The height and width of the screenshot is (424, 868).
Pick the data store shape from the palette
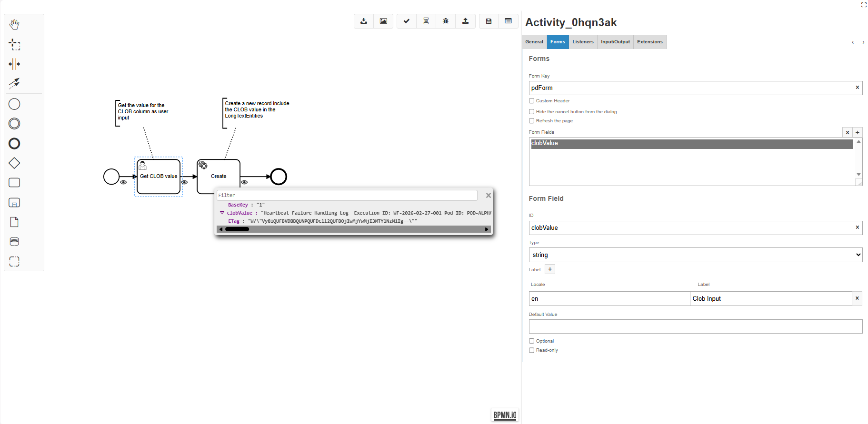[x=14, y=242]
